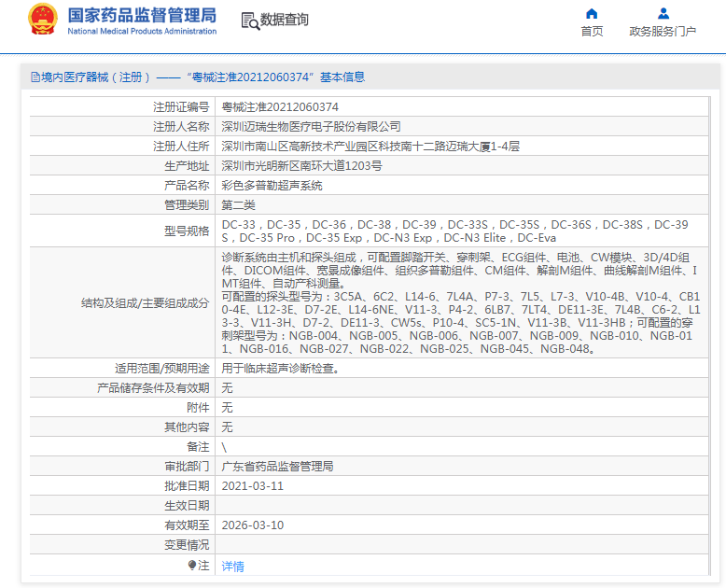
Task: Select registration number 粤械注准20212060374 in the table
Action: pyautogui.click(x=280, y=107)
